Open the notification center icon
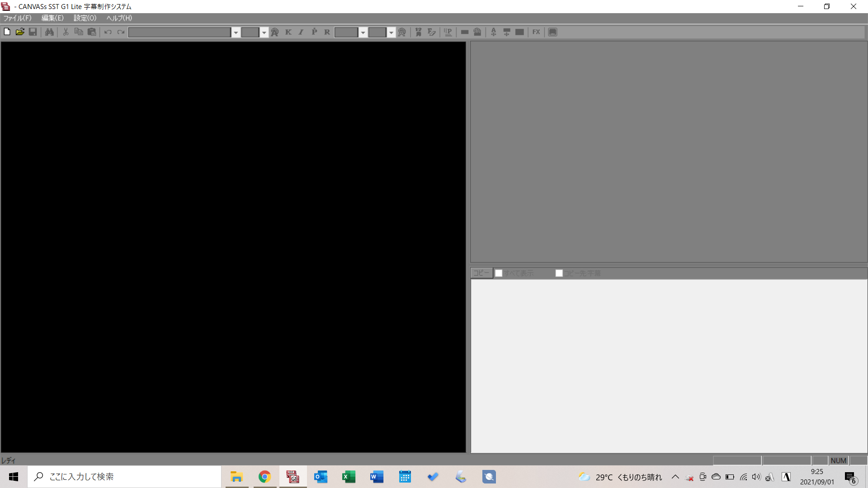 (x=850, y=477)
